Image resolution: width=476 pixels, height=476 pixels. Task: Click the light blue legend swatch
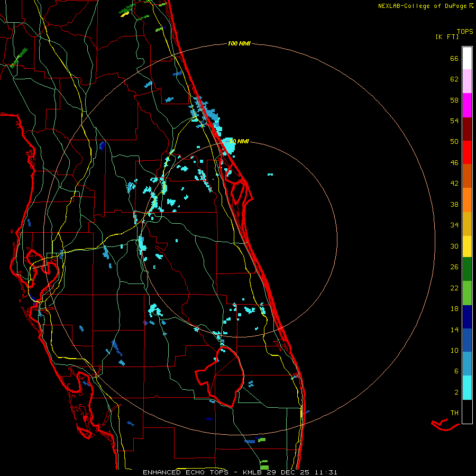[x=467, y=364]
